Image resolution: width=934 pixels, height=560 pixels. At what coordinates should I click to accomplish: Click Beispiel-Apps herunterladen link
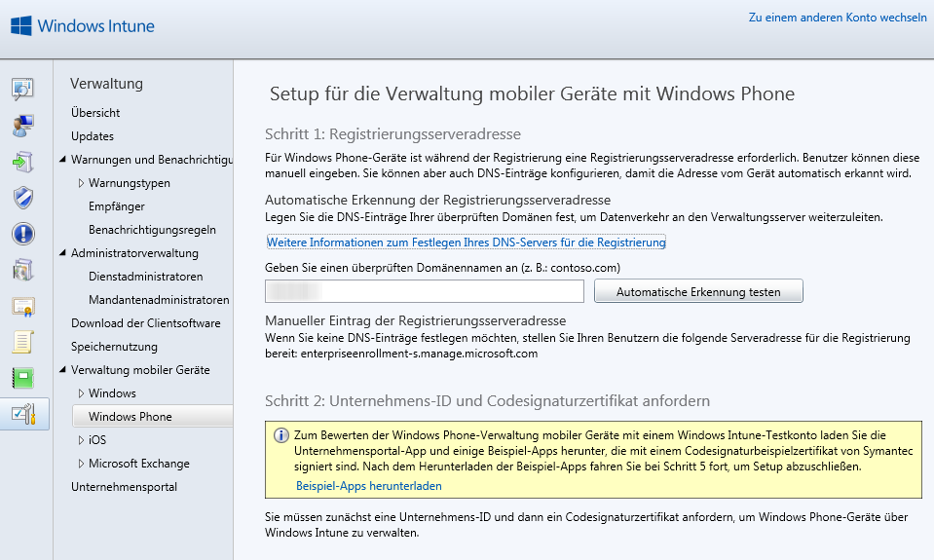point(369,486)
